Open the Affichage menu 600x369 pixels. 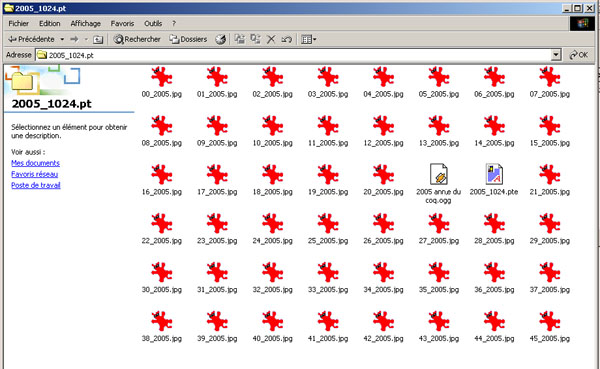[85, 23]
